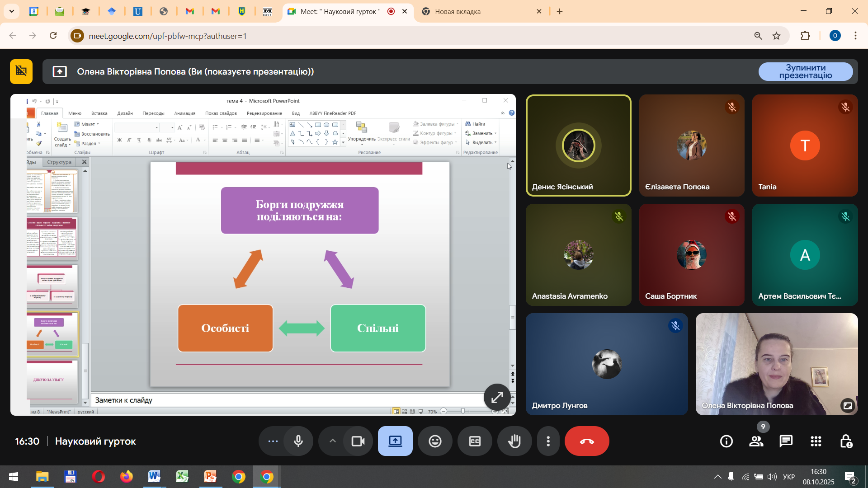Bookmark this page with star icon

point(776,36)
